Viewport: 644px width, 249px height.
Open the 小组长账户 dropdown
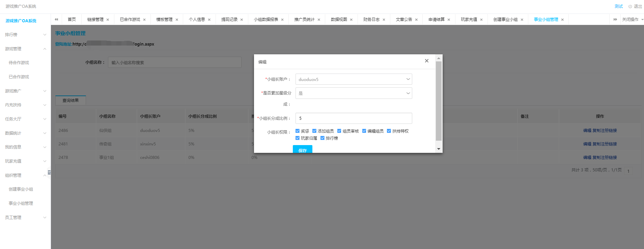[354, 79]
